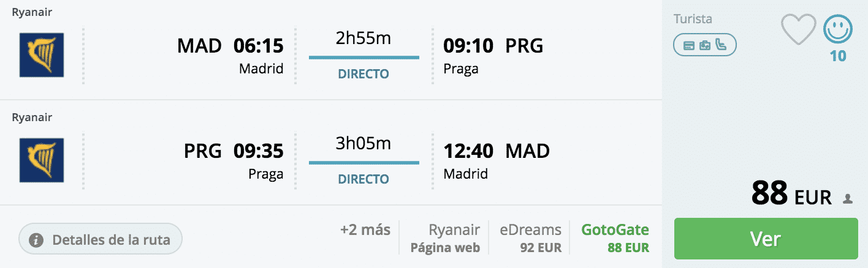This screenshot has width=868, height=268.
Task: Click the heart favorite icon
Action: click(798, 29)
